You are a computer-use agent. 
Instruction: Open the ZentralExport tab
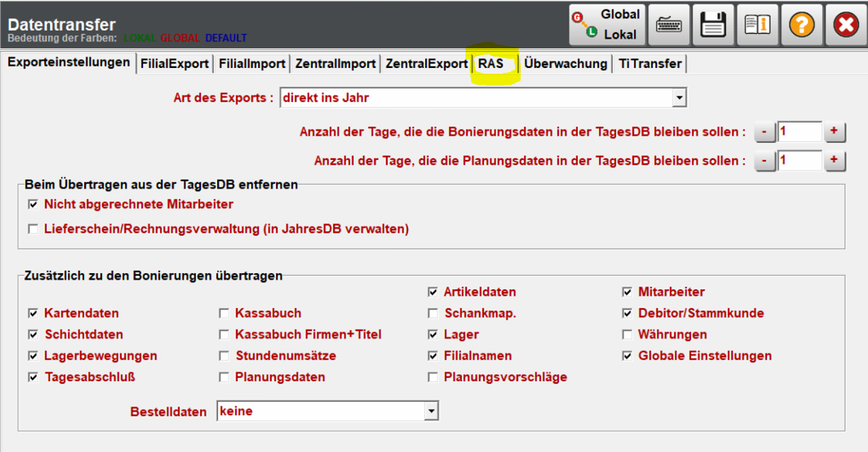[426, 64]
